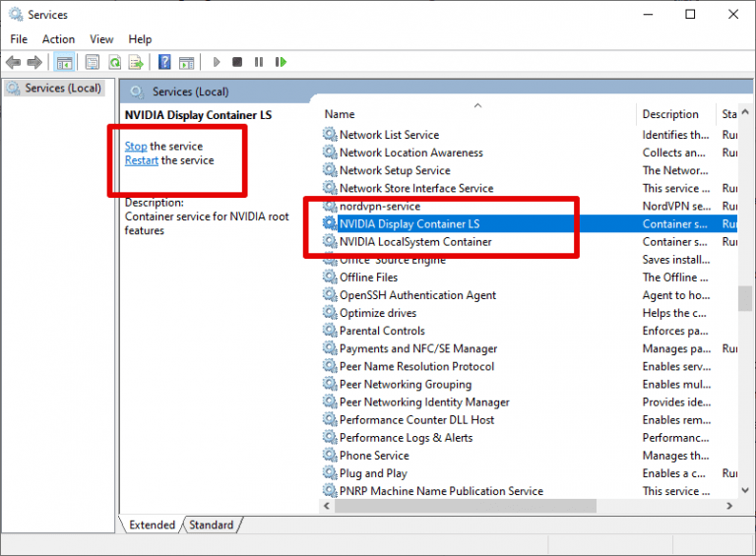Image resolution: width=756 pixels, height=556 pixels.
Task: Click the Start Service play icon
Action: point(217,62)
